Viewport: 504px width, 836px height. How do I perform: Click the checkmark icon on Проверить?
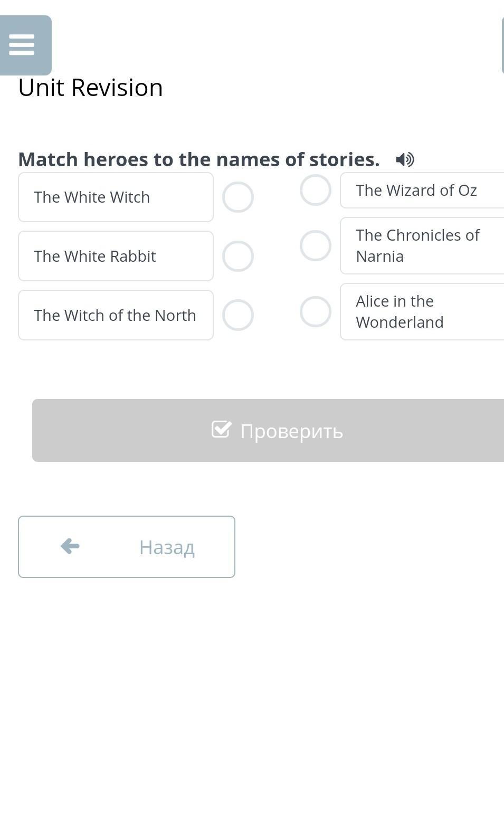coord(221,430)
